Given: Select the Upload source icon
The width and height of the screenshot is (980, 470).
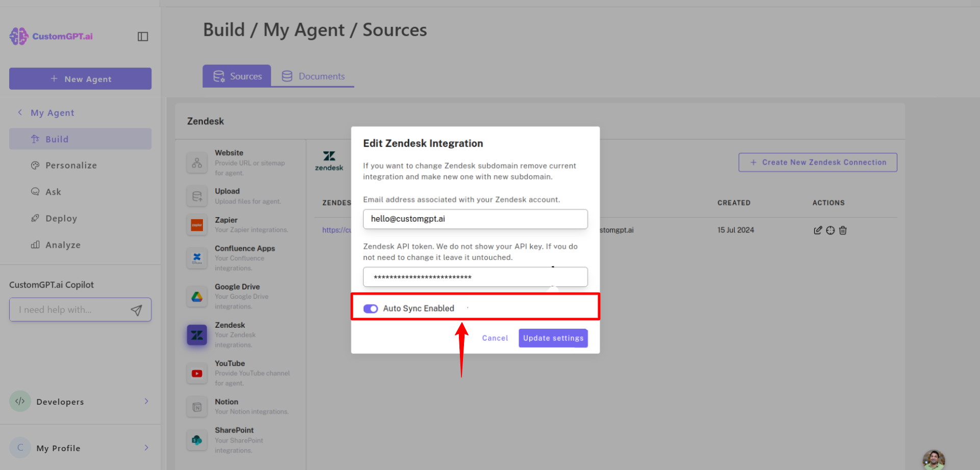Looking at the screenshot, I should tap(197, 196).
